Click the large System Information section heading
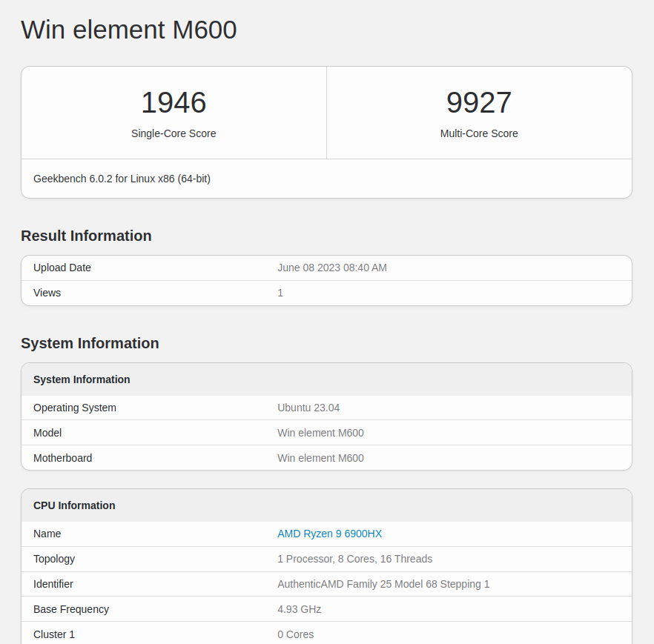 tap(90, 343)
